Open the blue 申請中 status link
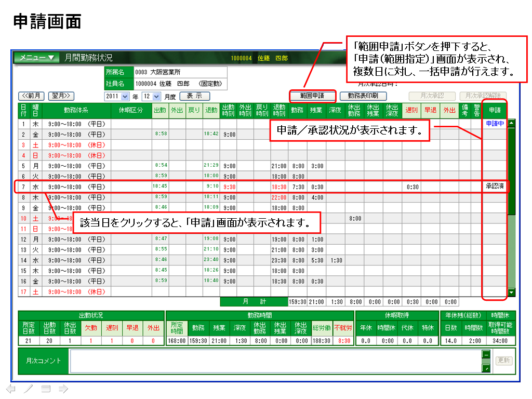The width and height of the screenshot is (532, 399). click(x=495, y=124)
